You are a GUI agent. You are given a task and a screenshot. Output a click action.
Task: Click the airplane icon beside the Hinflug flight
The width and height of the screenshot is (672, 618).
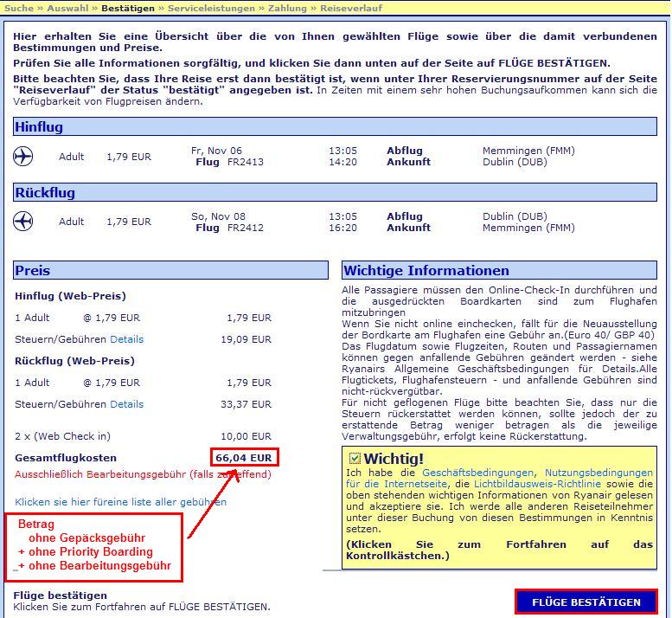(x=23, y=157)
